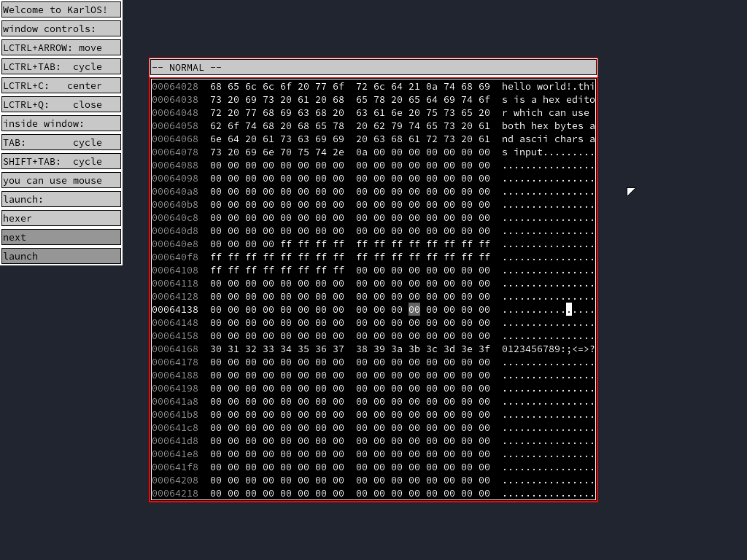Click the 's input.........' ascii text
747x560 pixels.
[548, 152]
